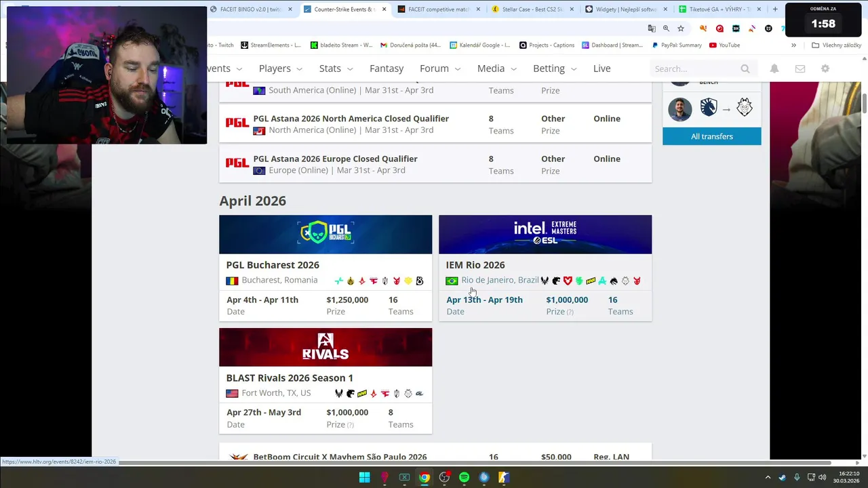Open BLAST Rivals 2026 Season 1 event
Viewport: 868px width, 488px height.
290,378
